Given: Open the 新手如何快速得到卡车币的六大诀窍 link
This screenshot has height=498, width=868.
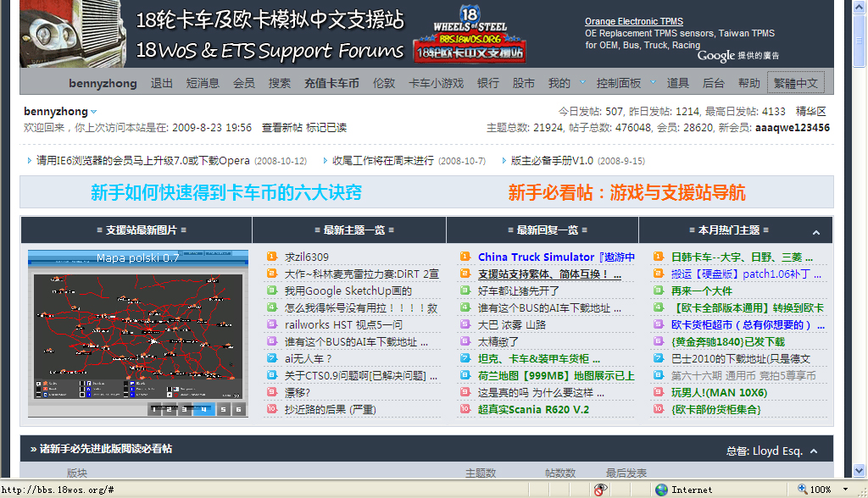Looking at the screenshot, I should [225, 192].
